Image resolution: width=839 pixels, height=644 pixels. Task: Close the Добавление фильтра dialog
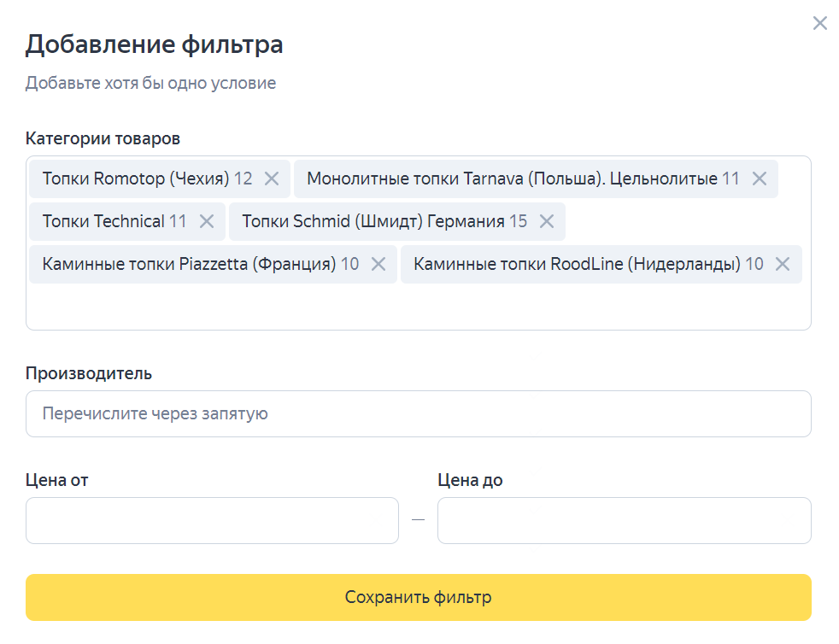pyautogui.click(x=819, y=23)
